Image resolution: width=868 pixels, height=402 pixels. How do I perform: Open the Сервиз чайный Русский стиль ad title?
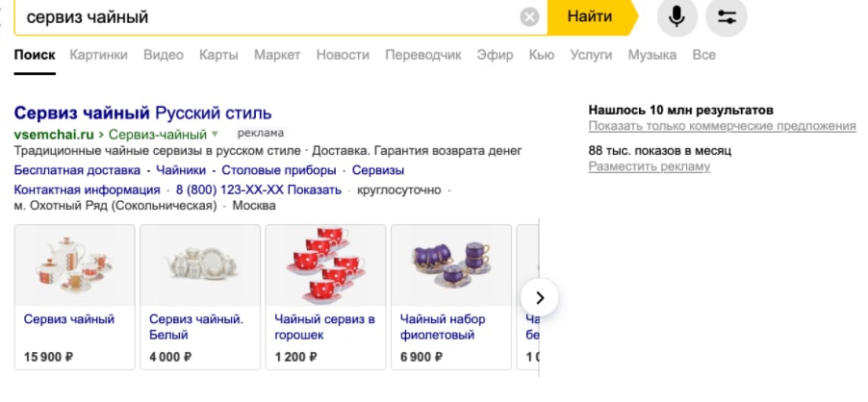point(142,113)
